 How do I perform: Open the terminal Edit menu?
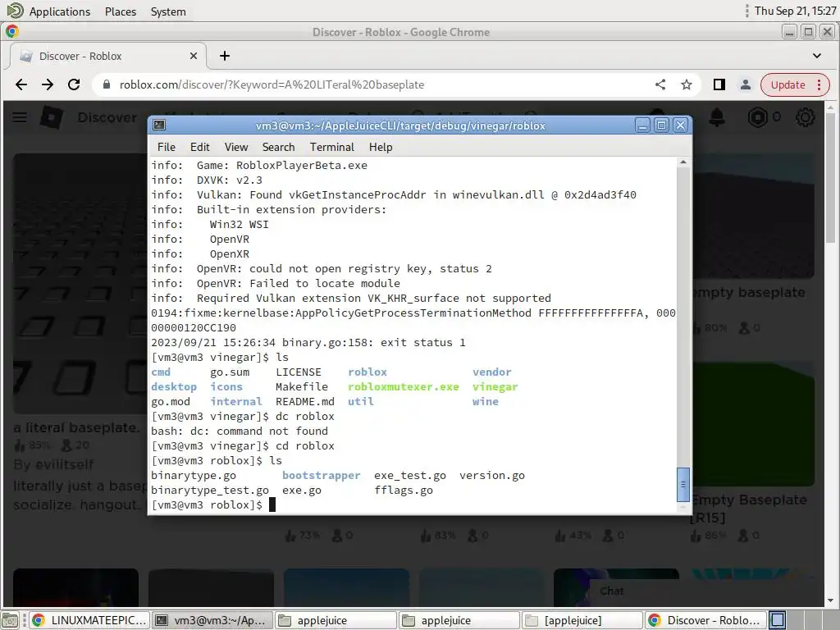(x=200, y=147)
